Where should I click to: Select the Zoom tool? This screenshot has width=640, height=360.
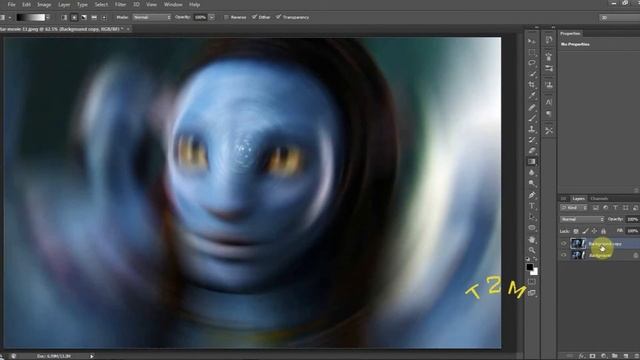tap(531, 250)
